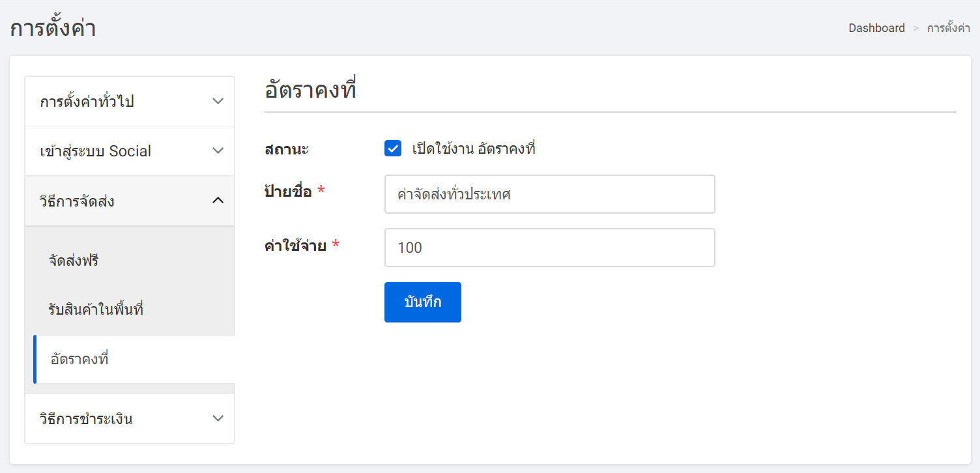Viewport: 980px width, 473px height.
Task: Select อัตราคงที่ in the sidebar
Action: tap(134, 359)
